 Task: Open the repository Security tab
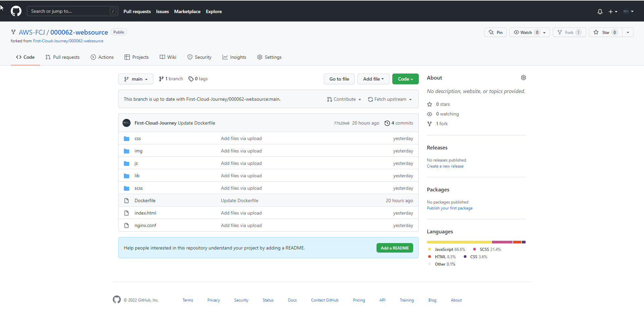[199, 57]
